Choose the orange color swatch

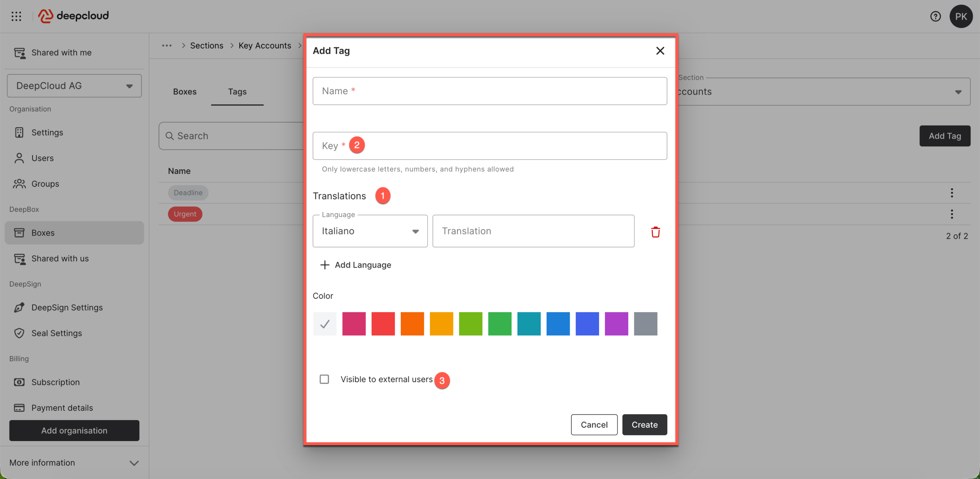coord(412,324)
